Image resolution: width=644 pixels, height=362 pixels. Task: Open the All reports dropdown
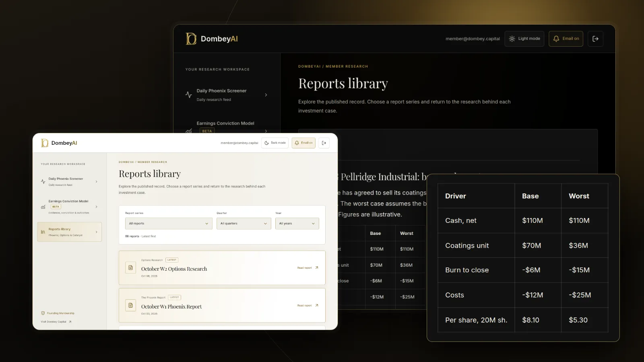169,224
